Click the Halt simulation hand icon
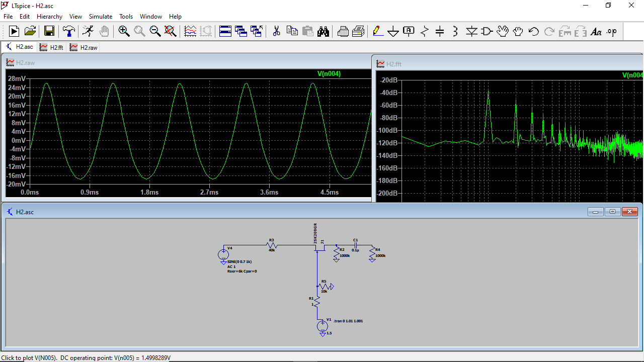 104,31
